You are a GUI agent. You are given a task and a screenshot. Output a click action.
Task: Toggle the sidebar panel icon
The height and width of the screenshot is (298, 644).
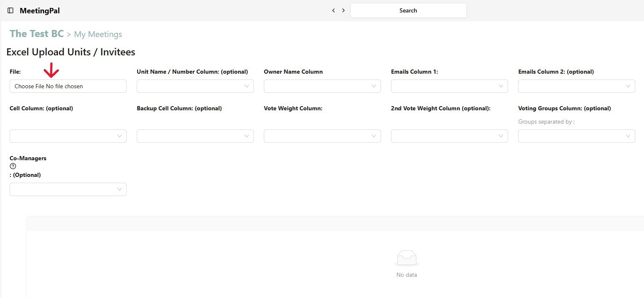coord(10,10)
